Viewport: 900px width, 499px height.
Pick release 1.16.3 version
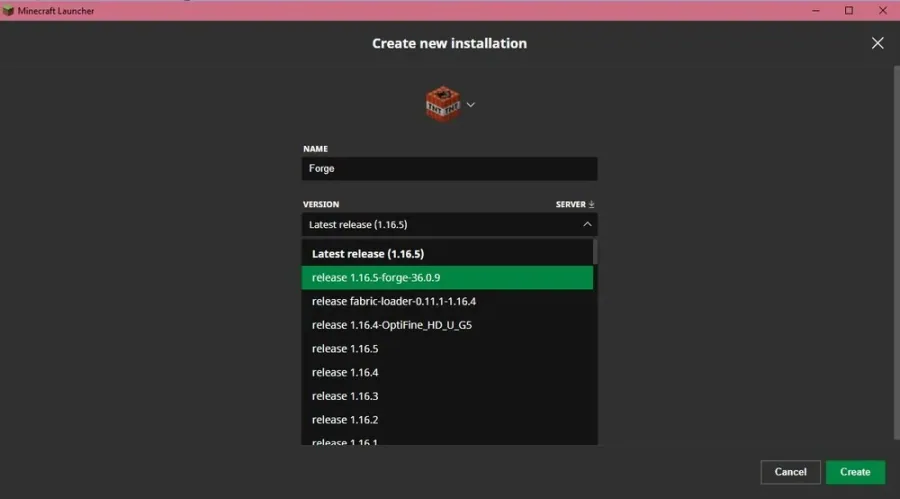click(x=447, y=396)
